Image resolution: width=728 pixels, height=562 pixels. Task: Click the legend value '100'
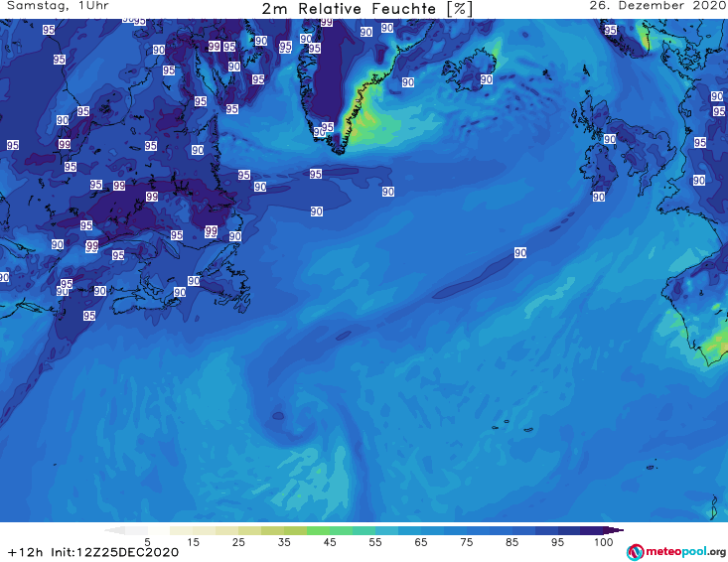pos(604,542)
